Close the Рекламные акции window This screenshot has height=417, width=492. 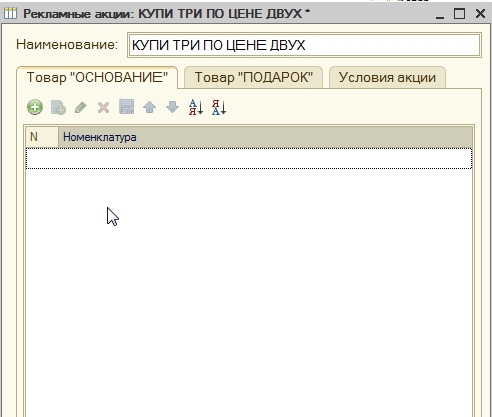(x=480, y=14)
